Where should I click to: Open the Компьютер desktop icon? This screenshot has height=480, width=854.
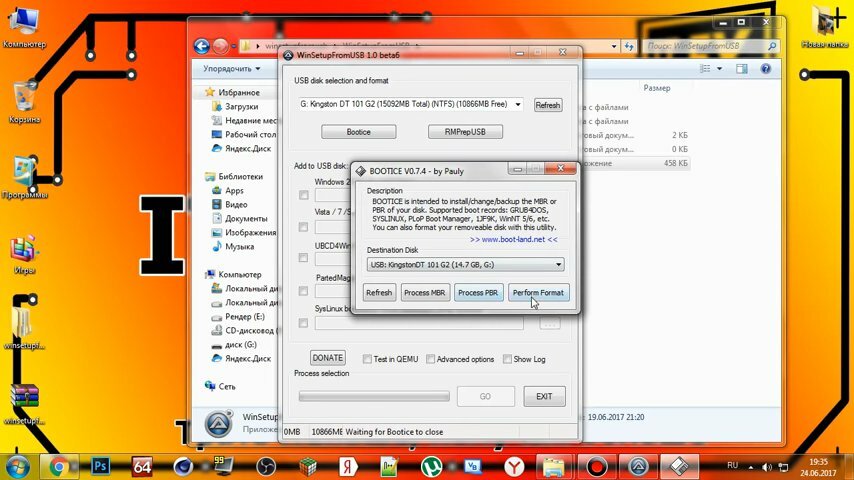tap(23, 26)
